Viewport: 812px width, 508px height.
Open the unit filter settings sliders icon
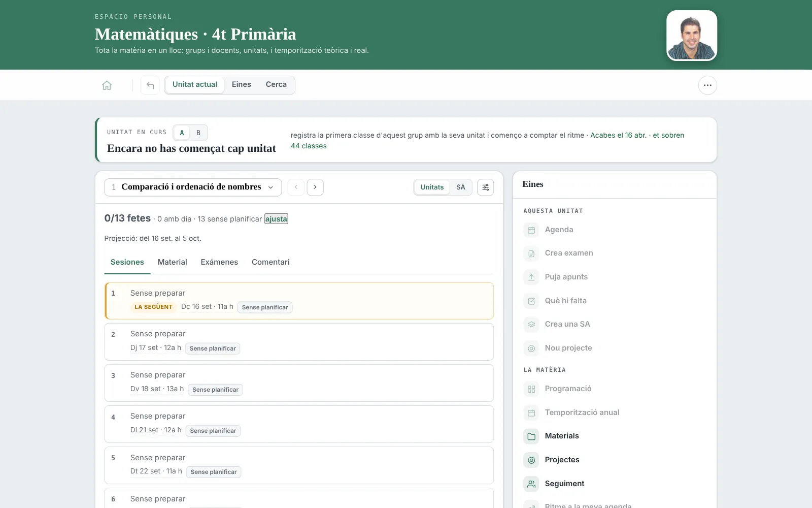click(485, 187)
